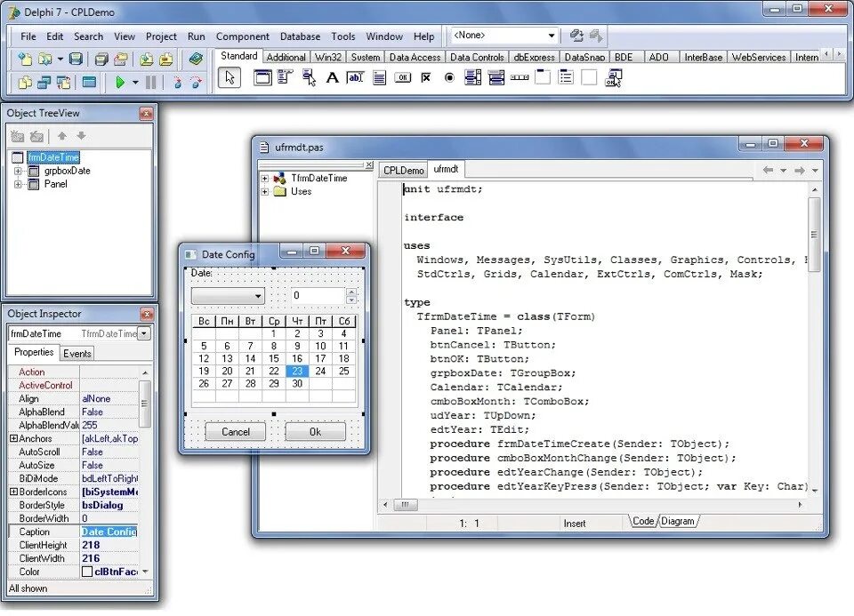Pick the PopupMenu component in palette
Screen dimensions: 854x616
click(x=309, y=78)
